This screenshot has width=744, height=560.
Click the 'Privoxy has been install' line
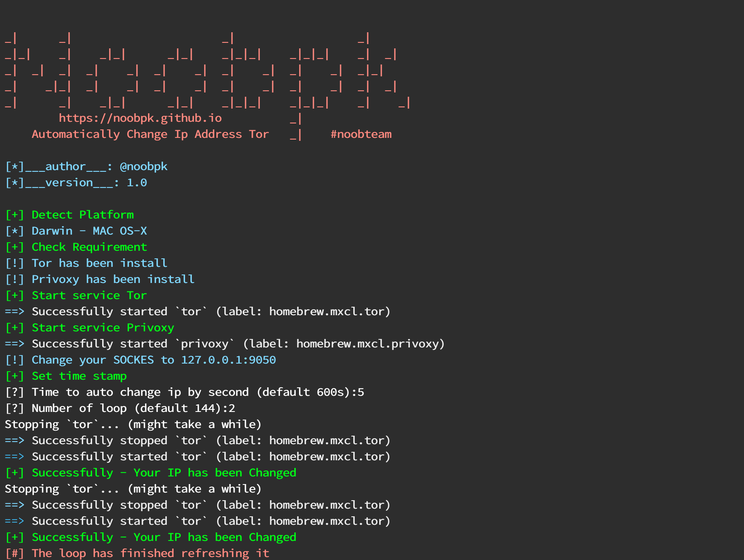point(100,279)
